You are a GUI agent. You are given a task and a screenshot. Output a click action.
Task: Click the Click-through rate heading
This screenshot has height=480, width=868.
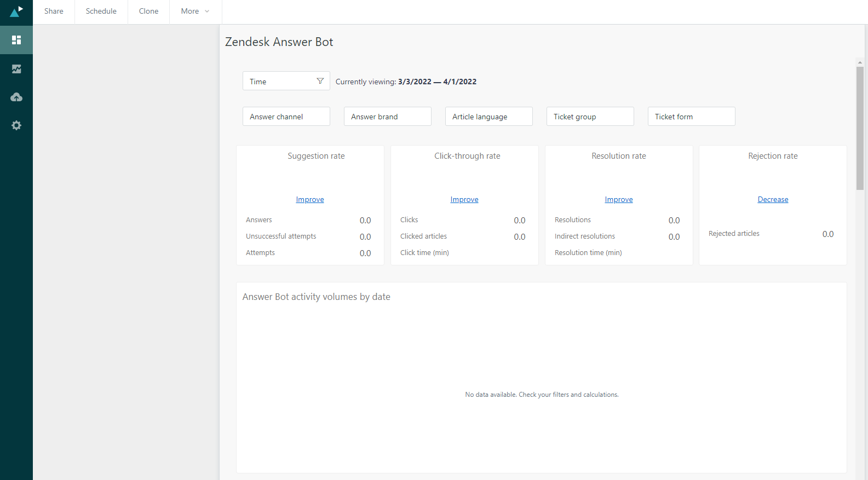(x=468, y=156)
